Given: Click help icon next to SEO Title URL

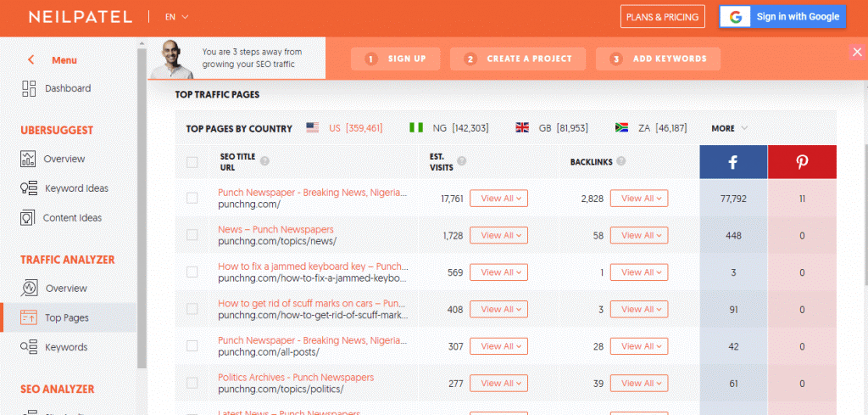Looking at the screenshot, I should (264, 161).
